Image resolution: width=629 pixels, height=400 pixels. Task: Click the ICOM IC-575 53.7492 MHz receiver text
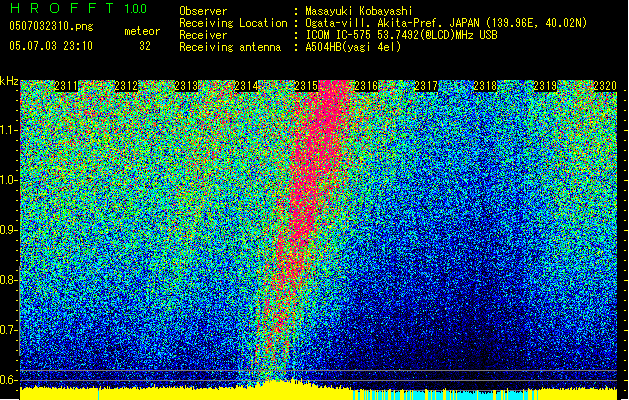point(401,35)
